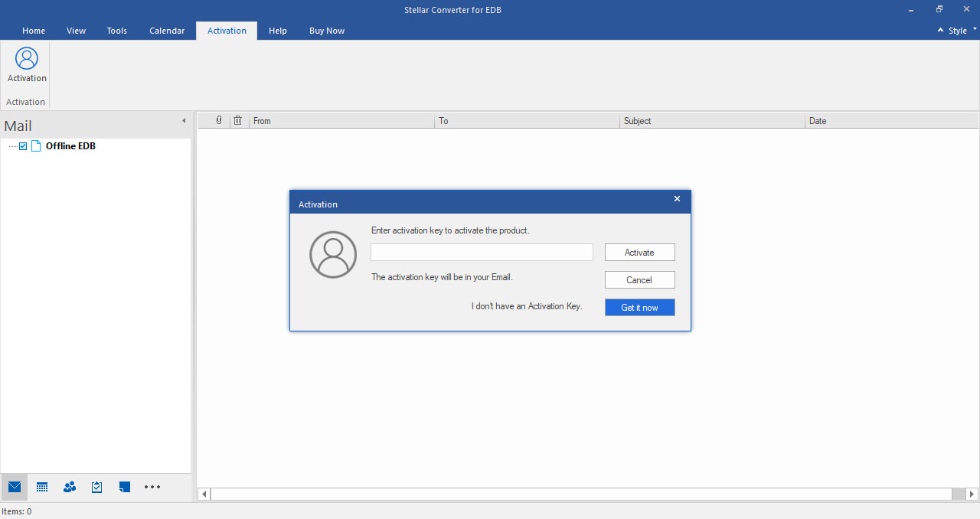The image size is (980, 519).
Task: Open the Calendar ribbon tab
Action: (167, 31)
